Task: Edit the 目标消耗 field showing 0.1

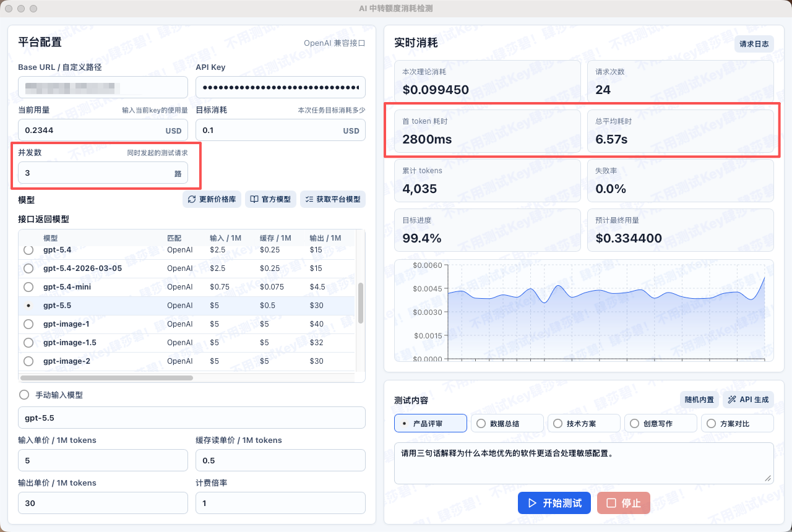Action: click(280, 131)
